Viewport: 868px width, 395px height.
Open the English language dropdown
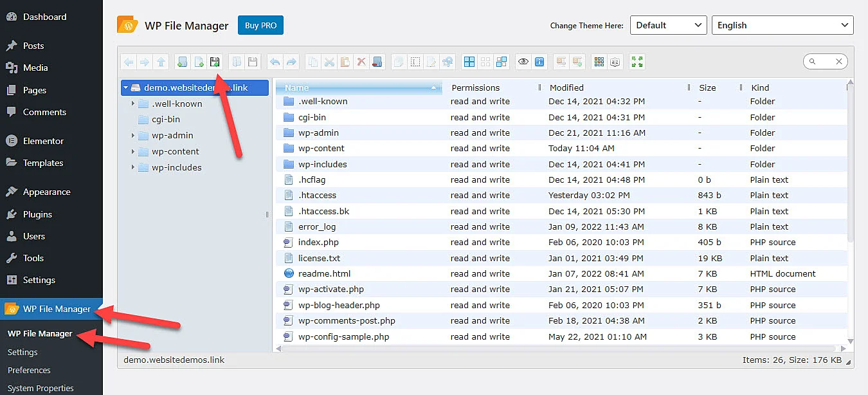pyautogui.click(x=782, y=25)
